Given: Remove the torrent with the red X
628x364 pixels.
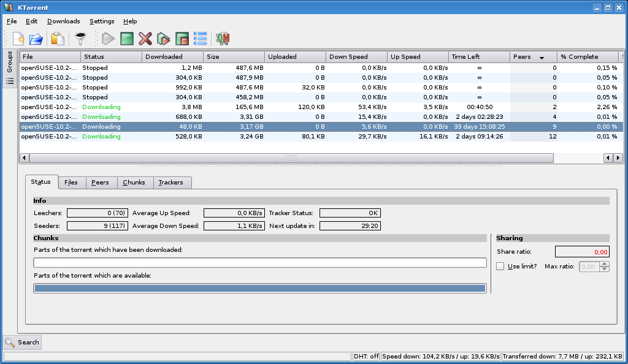Looking at the screenshot, I should [x=145, y=39].
